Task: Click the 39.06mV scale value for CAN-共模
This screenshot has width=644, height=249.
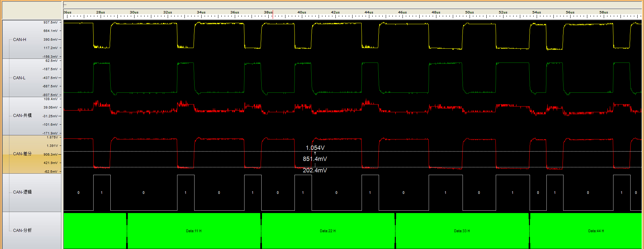Action: (51, 108)
